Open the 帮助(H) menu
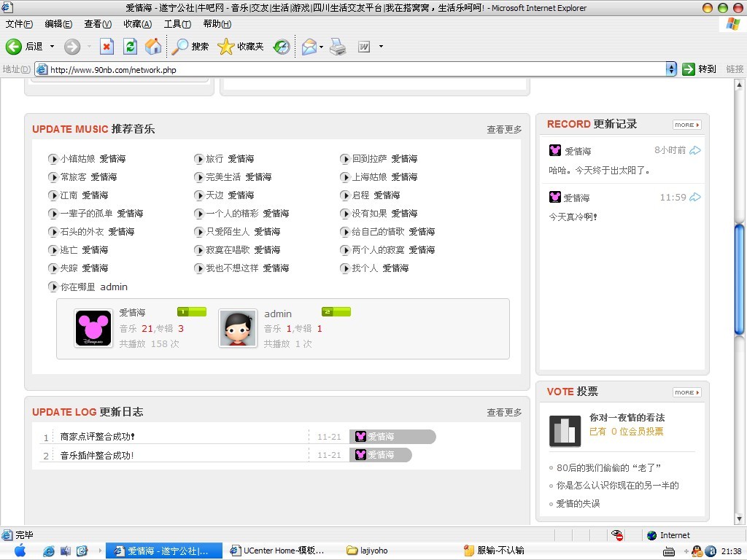Screen dimensions: 747x560 point(217,24)
